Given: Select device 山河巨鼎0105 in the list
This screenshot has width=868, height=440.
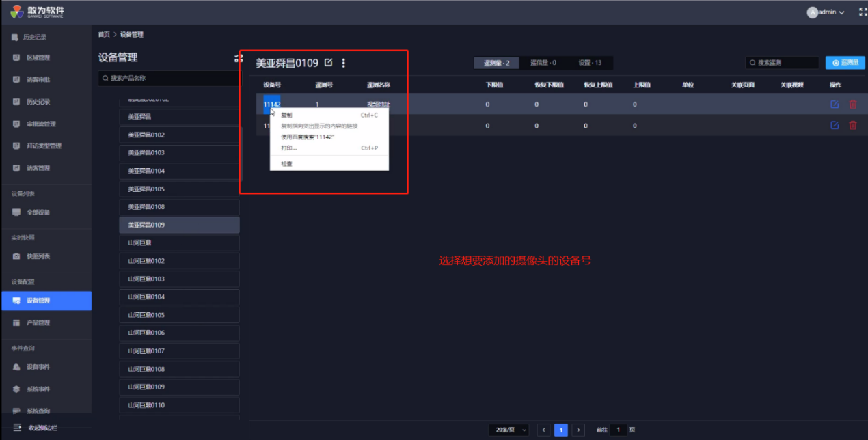Looking at the screenshot, I should click(x=180, y=315).
